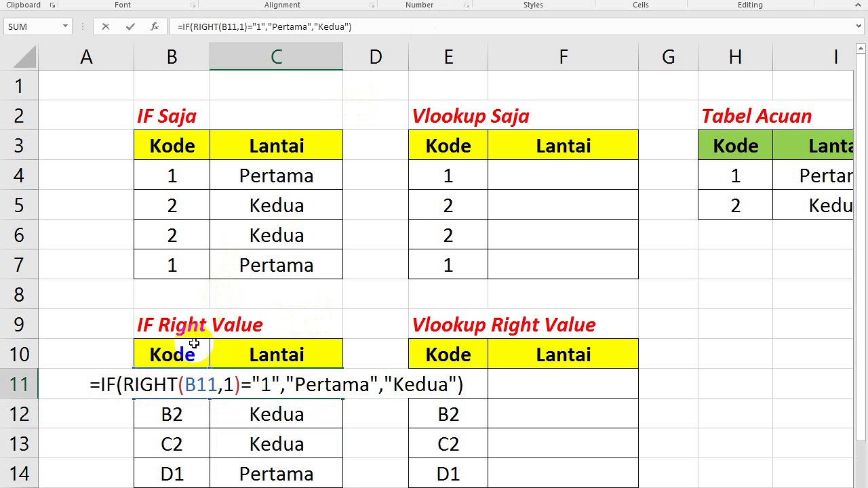Open the Clipboard group dialog launcher
The image size is (868, 488).
click(52, 5)
